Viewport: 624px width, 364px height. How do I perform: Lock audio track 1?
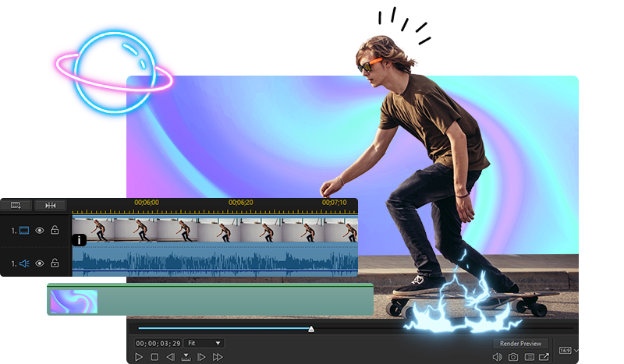pyautogui.click(x=55, y=263)
